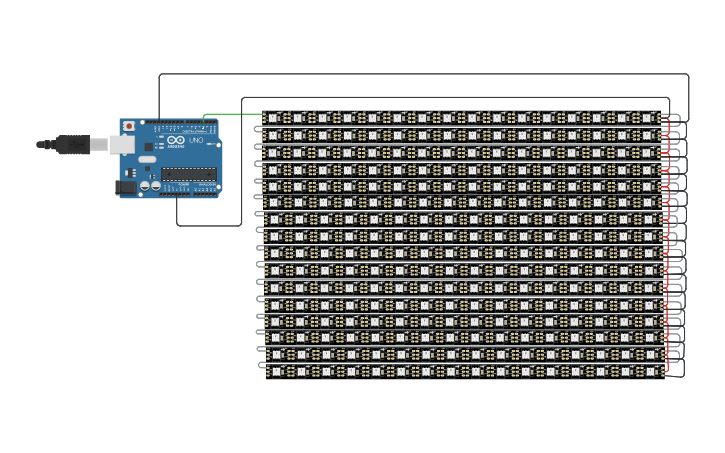Click the black wire below the Arduino
The image size is (725, 453).
coord(210,226)
